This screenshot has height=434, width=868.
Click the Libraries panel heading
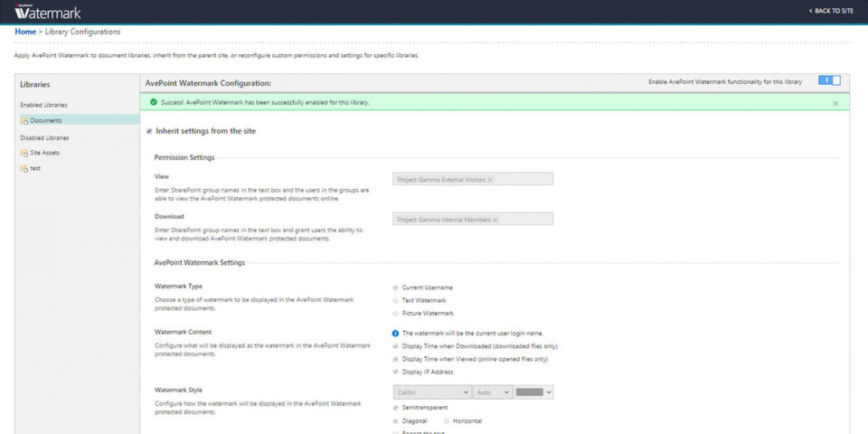click(35, 85)
